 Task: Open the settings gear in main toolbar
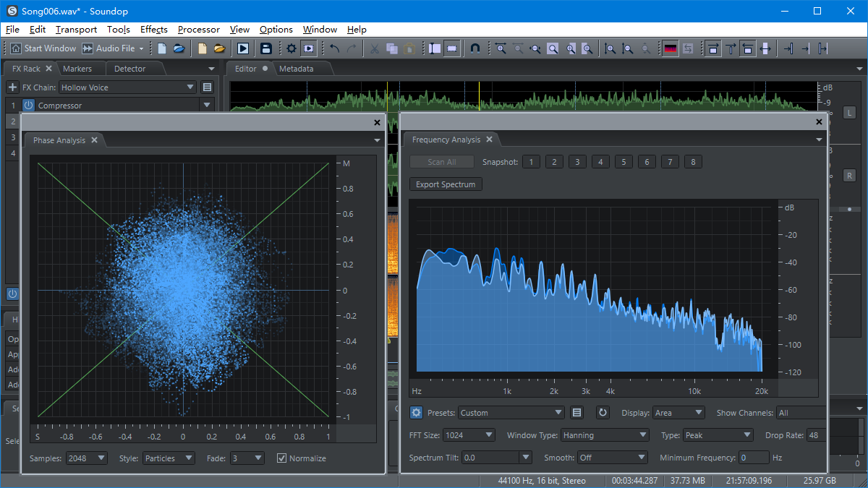coord(291,48)
